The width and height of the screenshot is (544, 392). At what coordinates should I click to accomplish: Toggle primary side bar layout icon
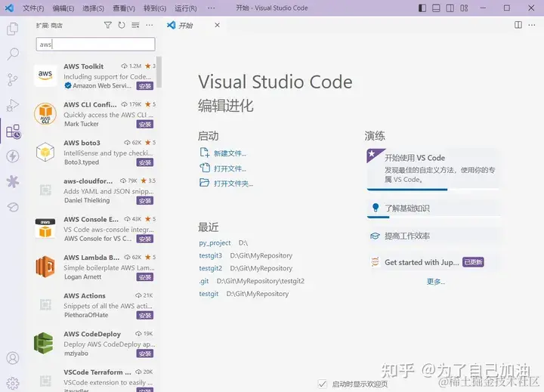point(422,8)
